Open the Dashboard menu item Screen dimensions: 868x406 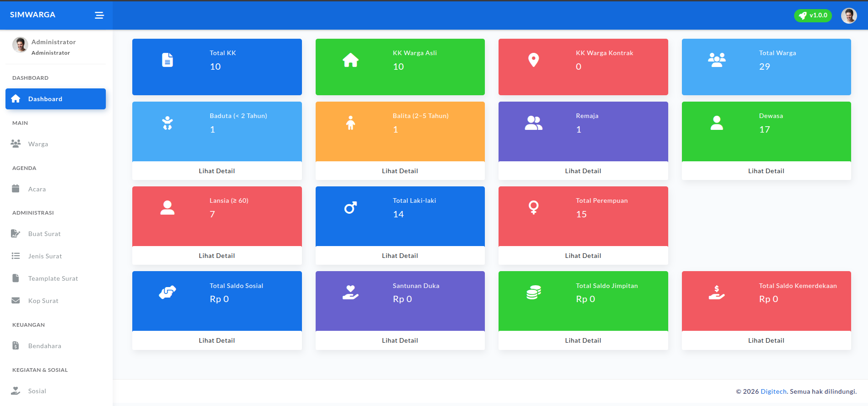coord(56,99)
